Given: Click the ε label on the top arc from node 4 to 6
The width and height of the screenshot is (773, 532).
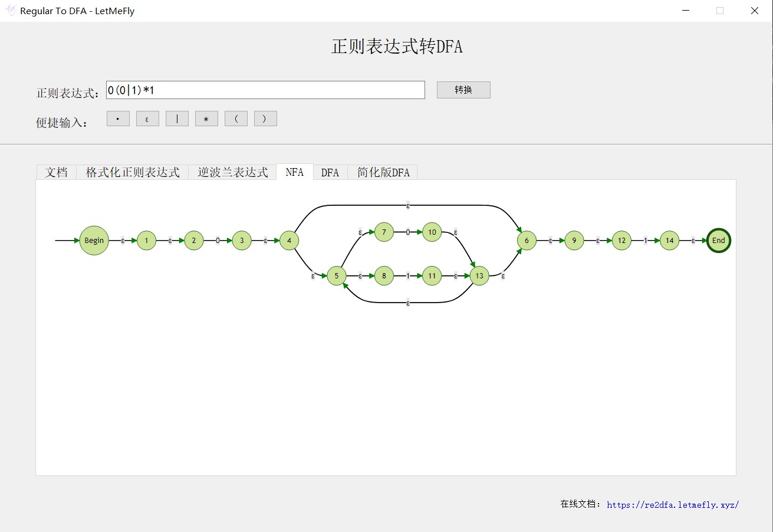Looking at the screenshot, I should (408, 205).
